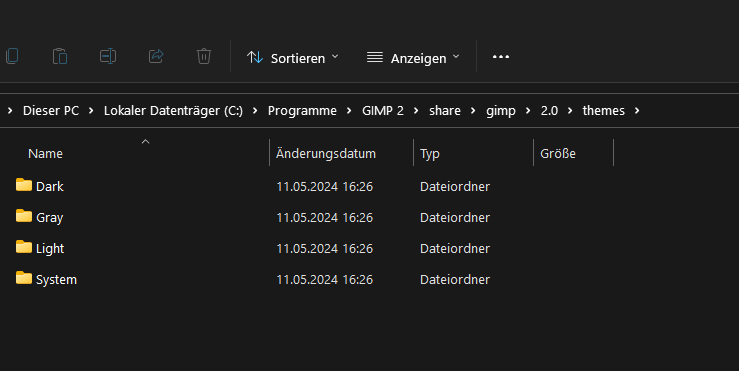The width and height of the screenshot is (739, 371).
Task: Select the System folder name
Action: [56, 280]
